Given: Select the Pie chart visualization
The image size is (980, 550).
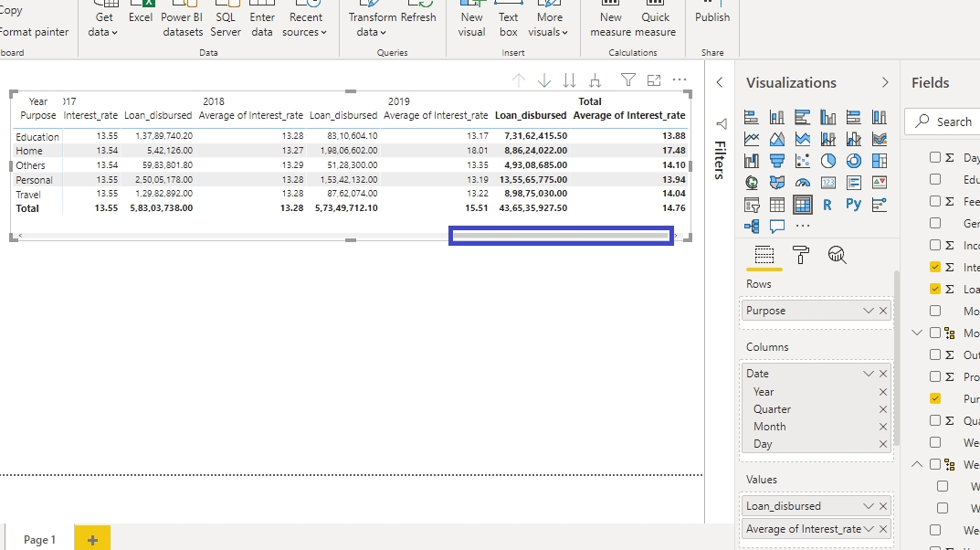Looking at the screenshot, I should pyautogui.click(x=828, y=161).
